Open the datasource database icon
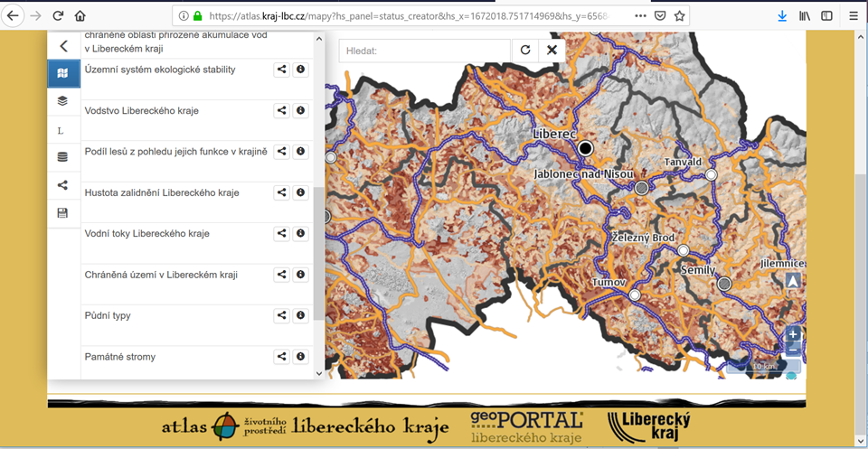Image resolution: width=868 pixels, height=449 pixels. (62, 157)
